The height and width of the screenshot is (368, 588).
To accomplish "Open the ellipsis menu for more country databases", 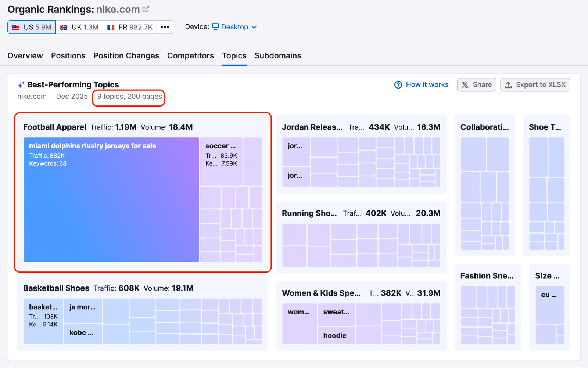I will point(165,26).
